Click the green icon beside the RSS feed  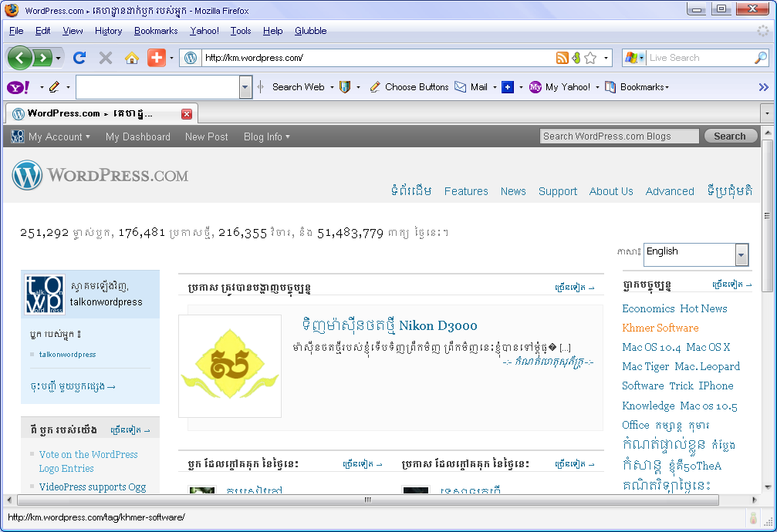[x=576, y=58]
